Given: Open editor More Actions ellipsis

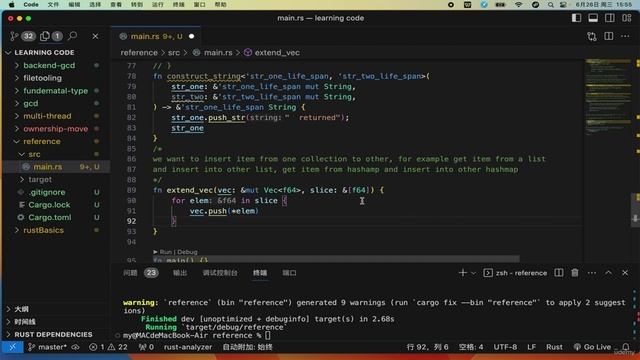Looking at the screenshot, I should tap(625, 36).
